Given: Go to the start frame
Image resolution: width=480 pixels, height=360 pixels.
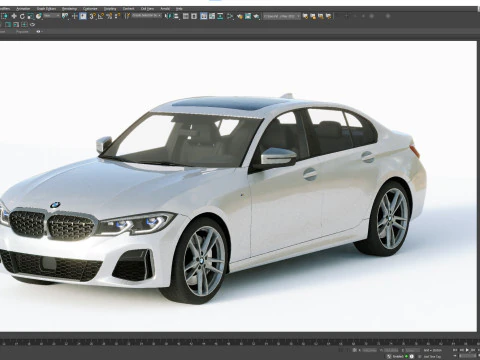Looking at the screenshot, I should tap(456, 350).
